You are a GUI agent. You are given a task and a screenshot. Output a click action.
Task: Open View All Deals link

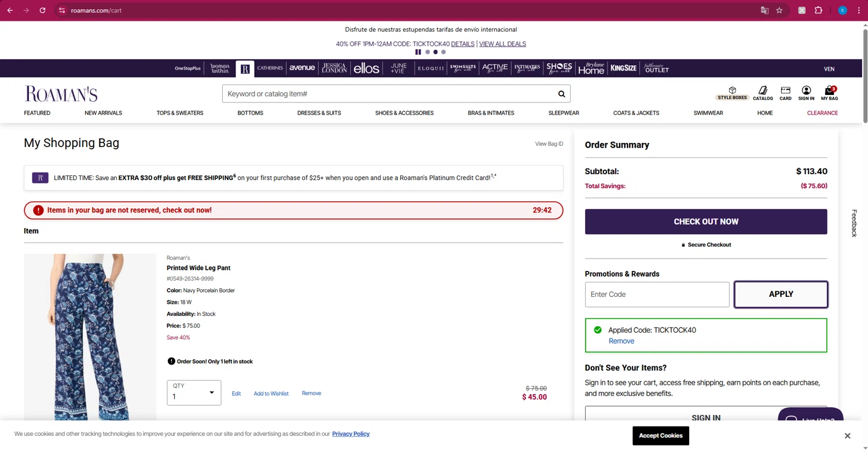502,44
